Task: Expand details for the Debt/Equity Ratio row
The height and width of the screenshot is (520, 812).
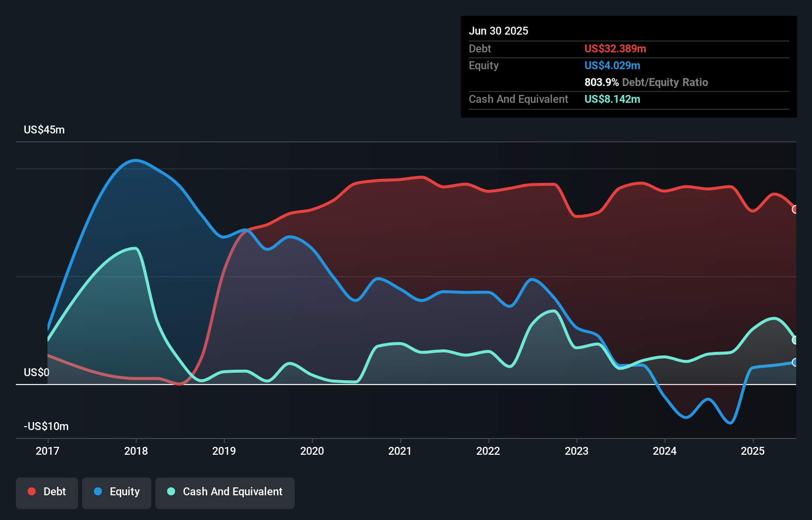Action: (x=646, y=82)
